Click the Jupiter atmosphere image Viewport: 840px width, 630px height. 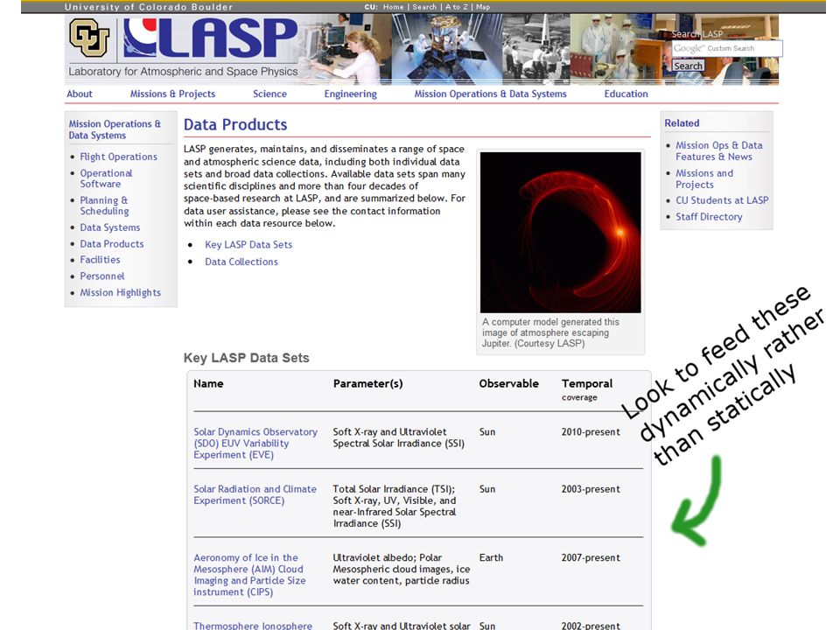click(x=560, y=233)
